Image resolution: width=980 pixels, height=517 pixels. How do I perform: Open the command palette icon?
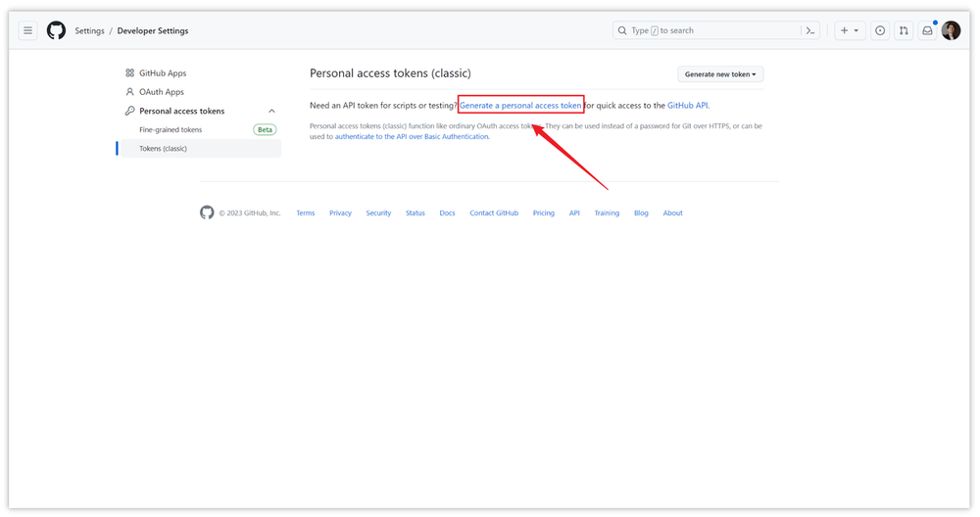810,30
